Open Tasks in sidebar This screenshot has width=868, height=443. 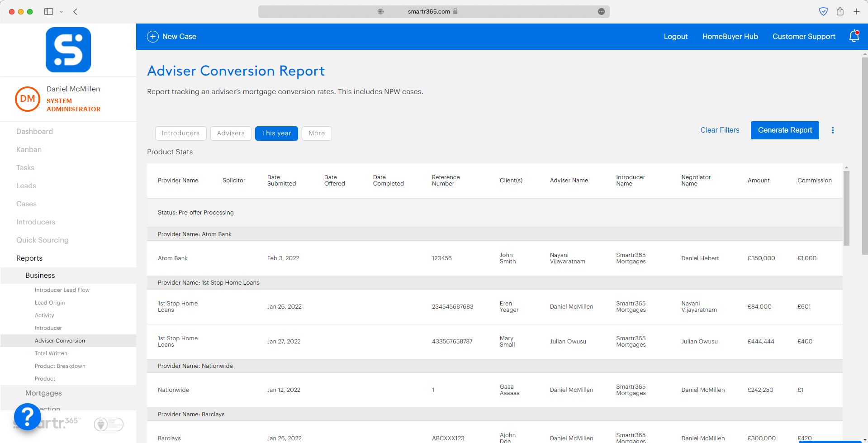(x=25, y=168)
